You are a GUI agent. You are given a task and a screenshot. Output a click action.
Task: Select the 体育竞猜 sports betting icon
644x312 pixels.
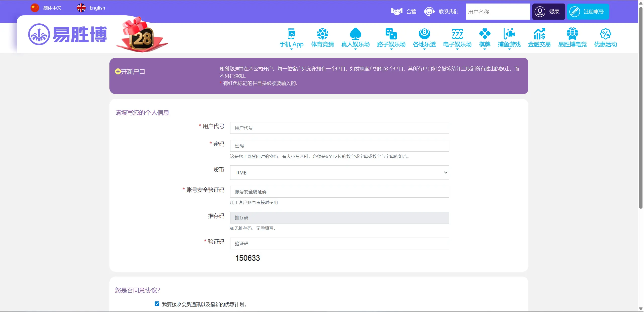[322, 38]
